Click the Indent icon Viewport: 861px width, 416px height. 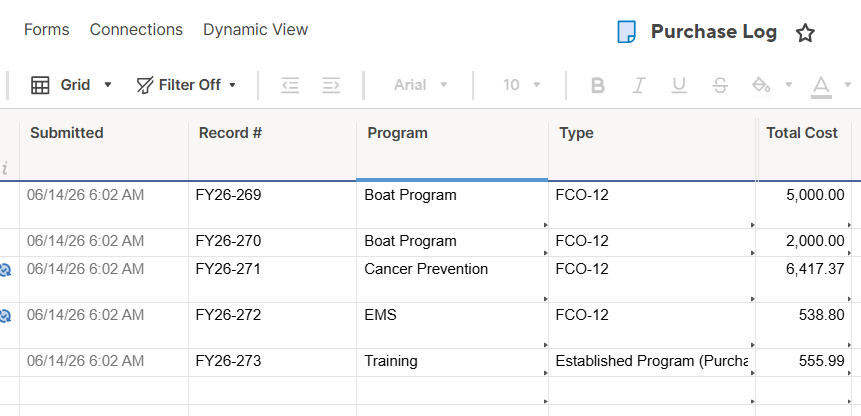pyautogui.click(x=331, y=85)
